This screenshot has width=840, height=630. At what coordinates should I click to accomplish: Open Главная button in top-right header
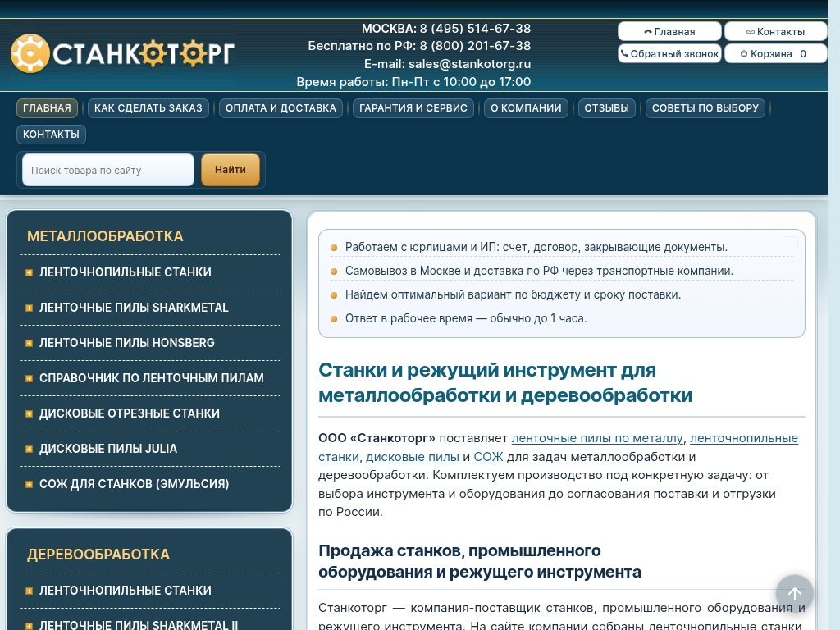point(669,32)
